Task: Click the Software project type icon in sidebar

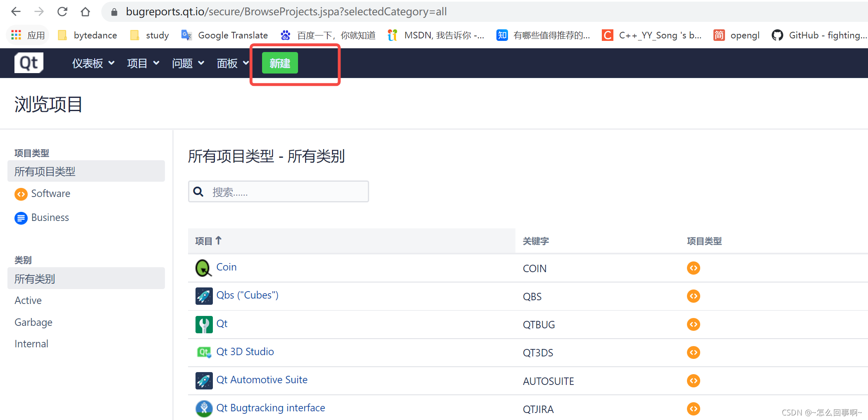Action: pos(21,194)
